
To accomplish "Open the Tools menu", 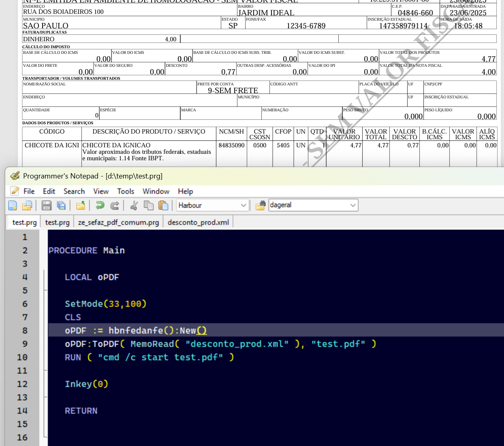I will [x=126, y=191].
